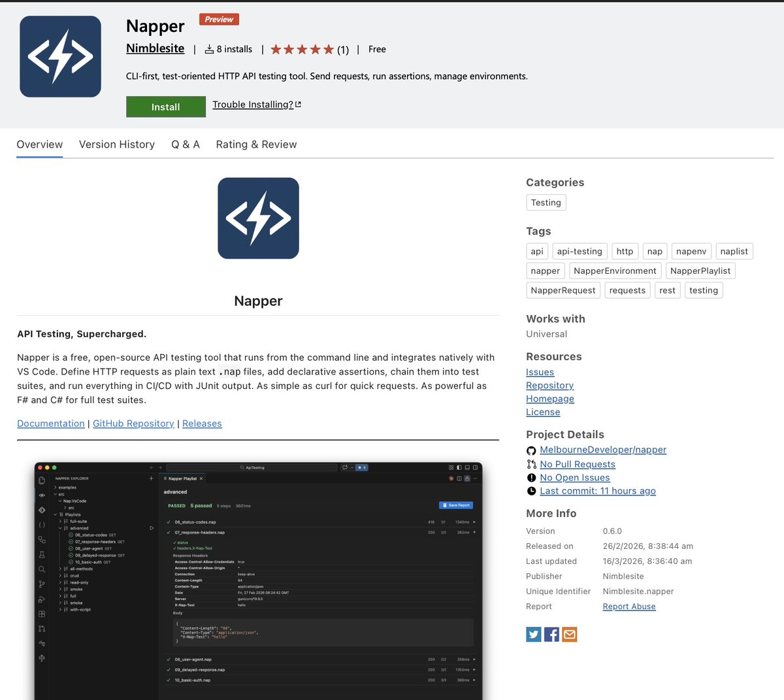This screenshot has width=784, height=700.
Task: Click the Run and Debug icon in embedded activity bar
Action: click(42, 599)
